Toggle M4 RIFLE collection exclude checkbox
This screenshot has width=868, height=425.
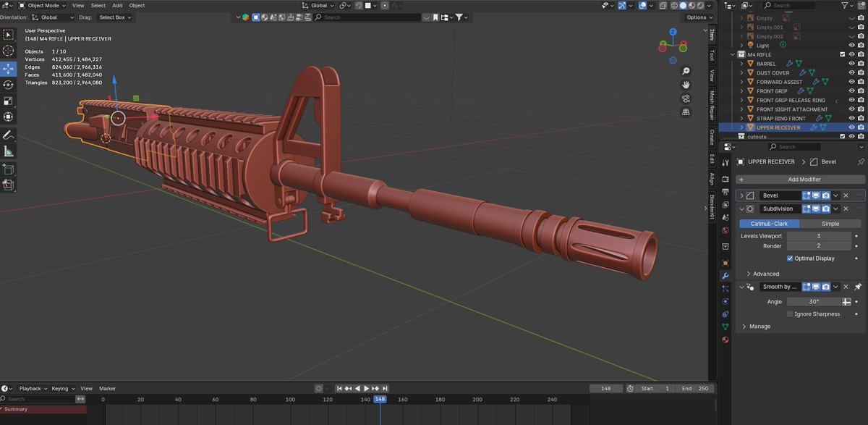(843, 54)
